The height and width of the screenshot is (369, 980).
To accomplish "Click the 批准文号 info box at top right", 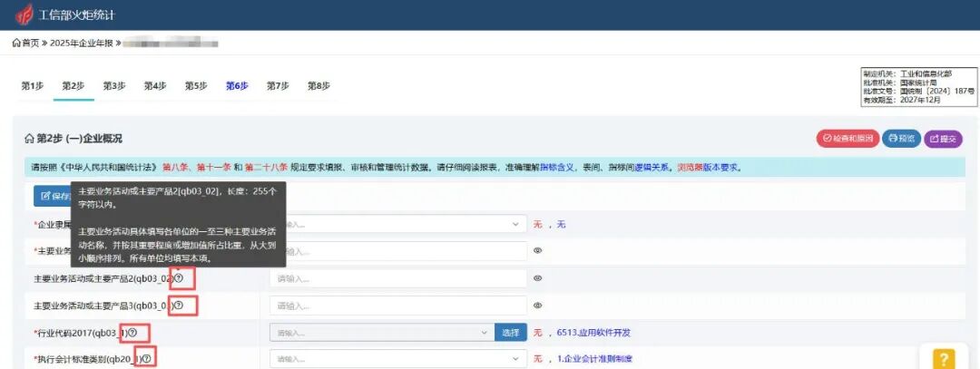I will coord(918,87).
